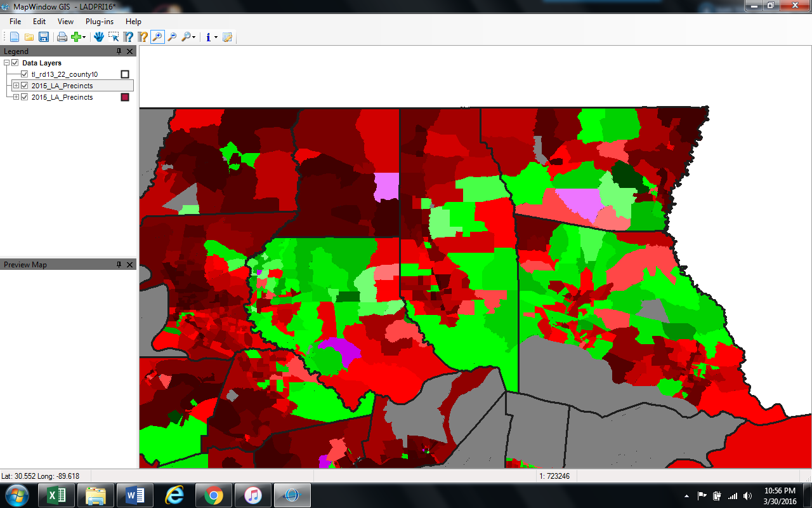Open the File menu

[15, 21]
